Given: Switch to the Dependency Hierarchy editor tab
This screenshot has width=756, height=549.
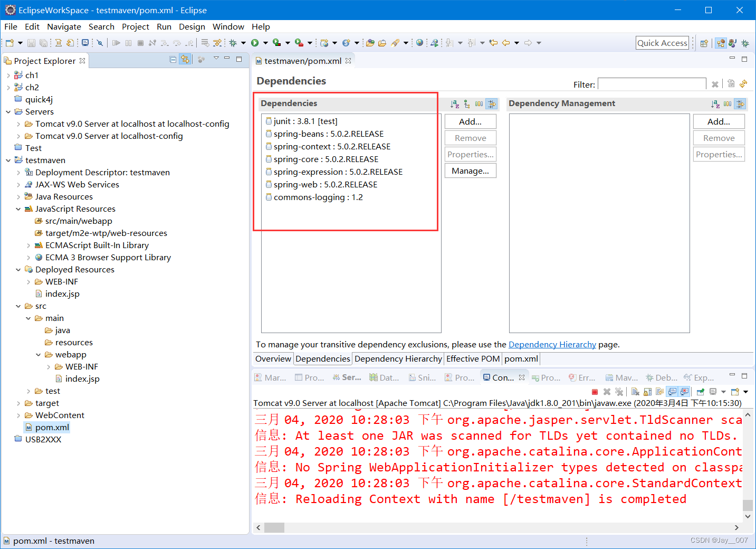Looking at the screenshot, I should coord(398,359).
